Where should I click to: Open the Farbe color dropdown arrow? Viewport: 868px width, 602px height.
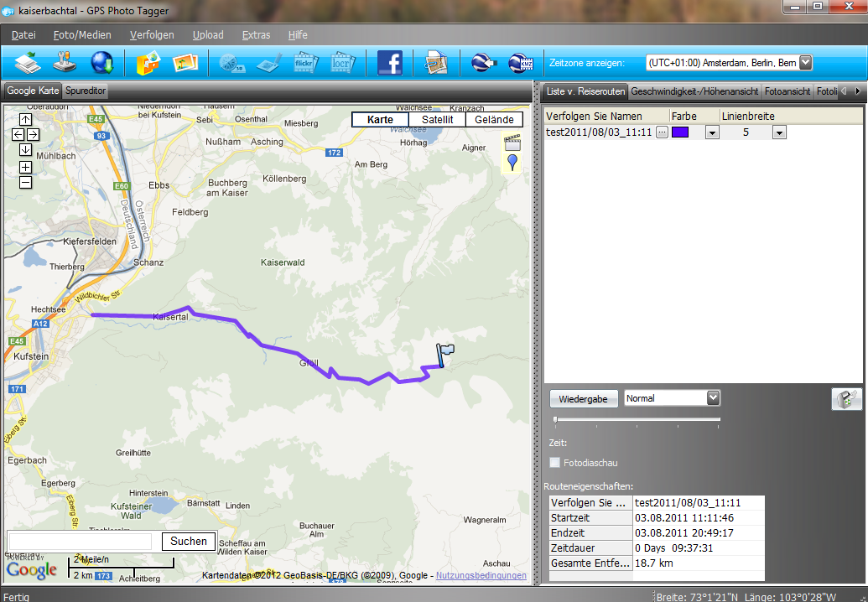click(x=712, y=132)
